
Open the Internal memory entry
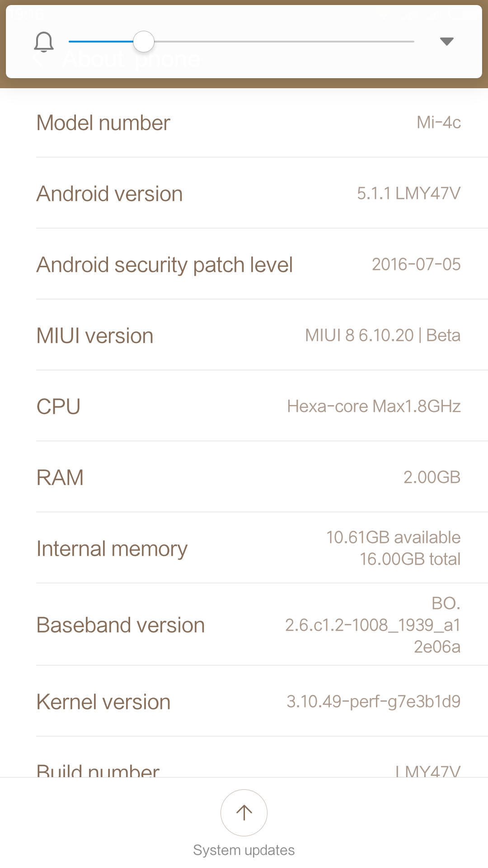pos(244,548)
